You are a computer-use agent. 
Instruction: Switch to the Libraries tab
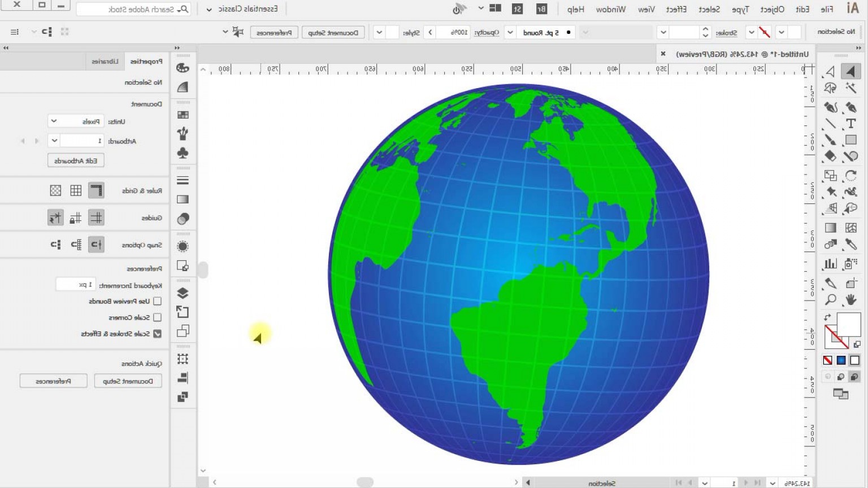(105, 61)
